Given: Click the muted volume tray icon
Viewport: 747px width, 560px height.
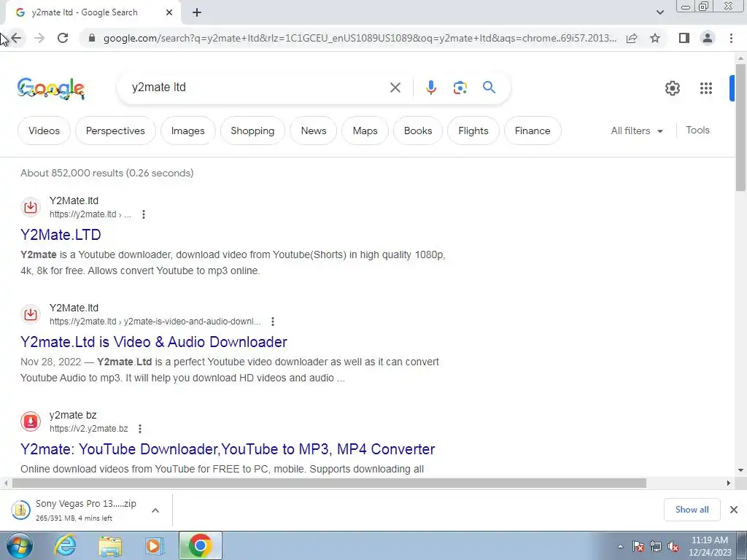Looking at the screenshot, I should tap(673, 547).
